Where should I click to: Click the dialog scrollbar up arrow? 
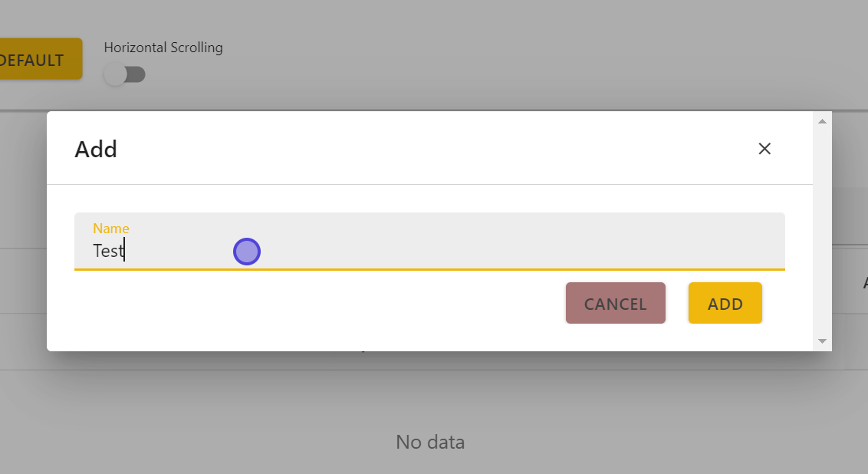(822, 121)
